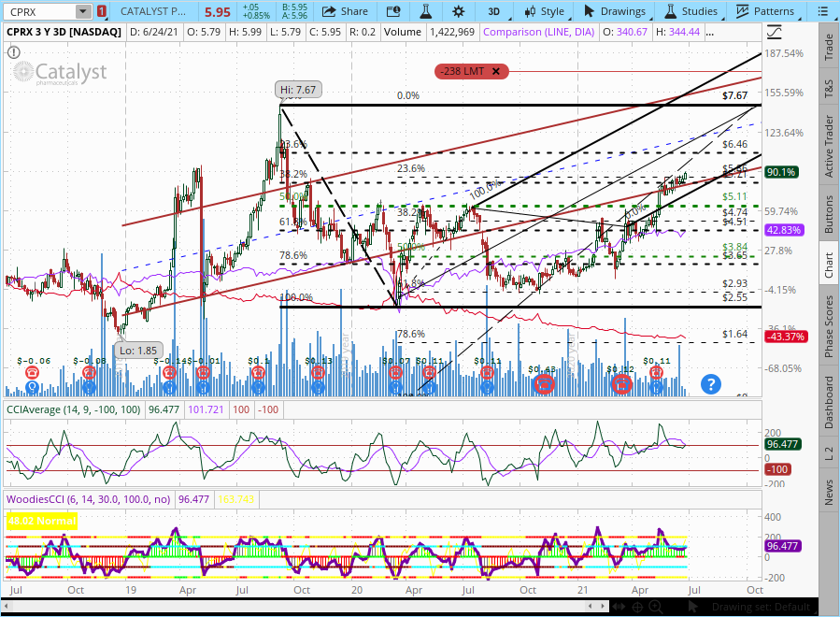Open the Buttons side tab

click(x=829, y=214)
